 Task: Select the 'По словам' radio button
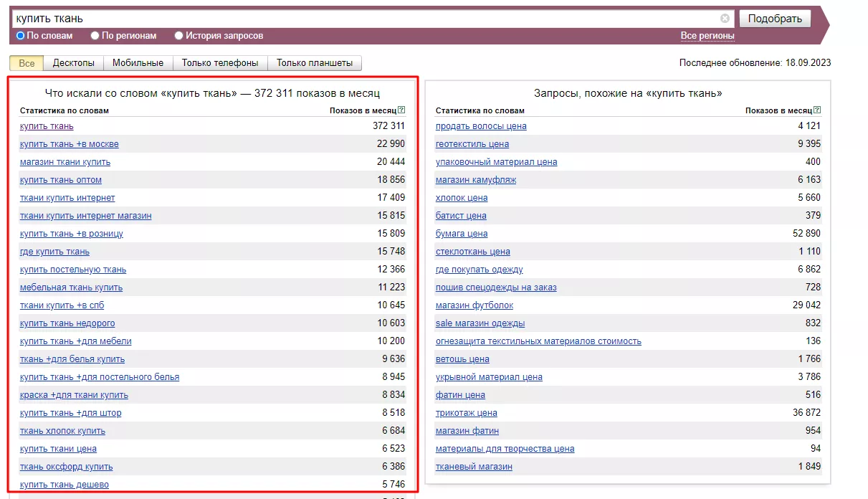tap(21, 35)
